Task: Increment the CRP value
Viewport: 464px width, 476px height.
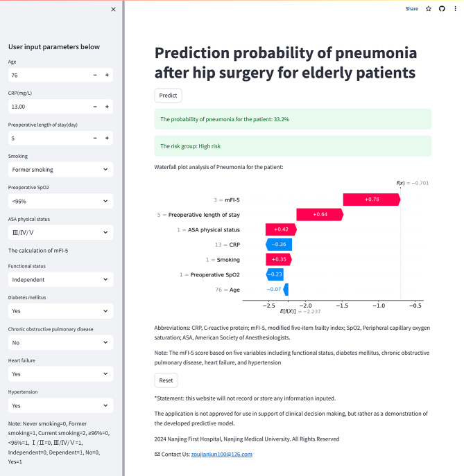Action: coord(107,107)
